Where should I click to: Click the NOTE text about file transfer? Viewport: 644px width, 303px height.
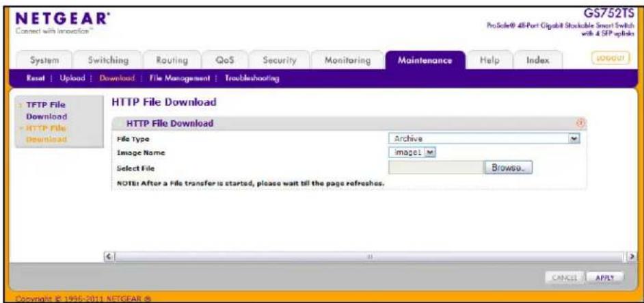[250, 183]
